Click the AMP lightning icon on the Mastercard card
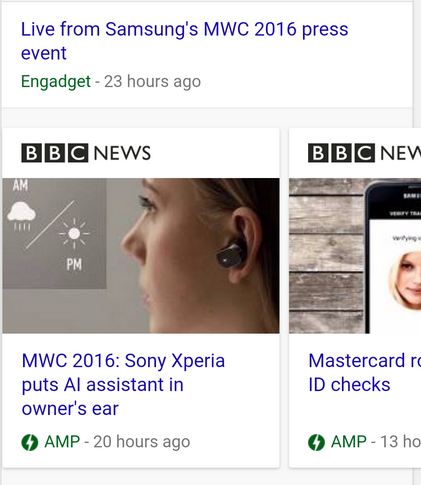421x485 pixels. [316, 442]
